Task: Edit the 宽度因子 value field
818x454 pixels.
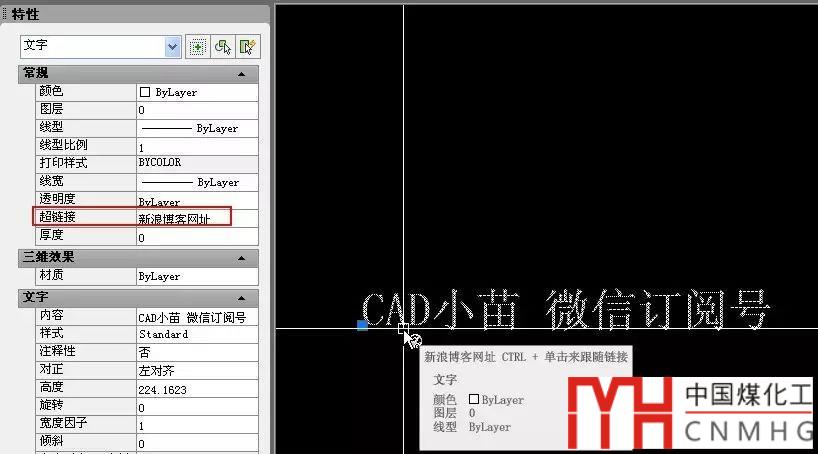Action: click(x=197, y=425)
